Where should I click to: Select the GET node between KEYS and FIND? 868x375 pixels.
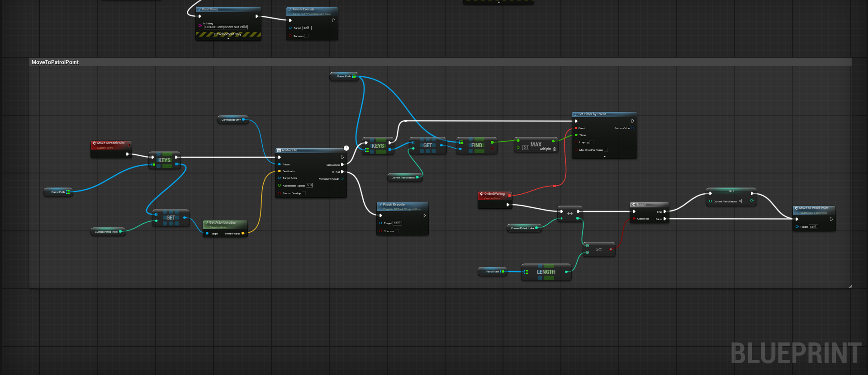coord(427,145)
